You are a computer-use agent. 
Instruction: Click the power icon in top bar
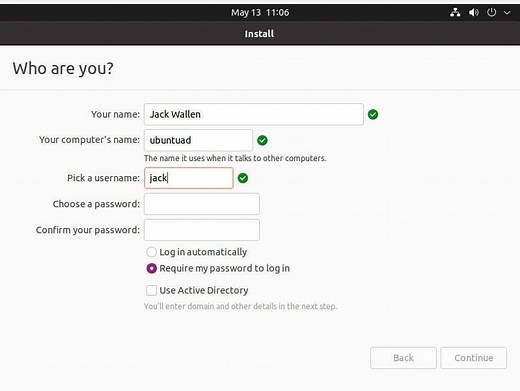point(491,12)
